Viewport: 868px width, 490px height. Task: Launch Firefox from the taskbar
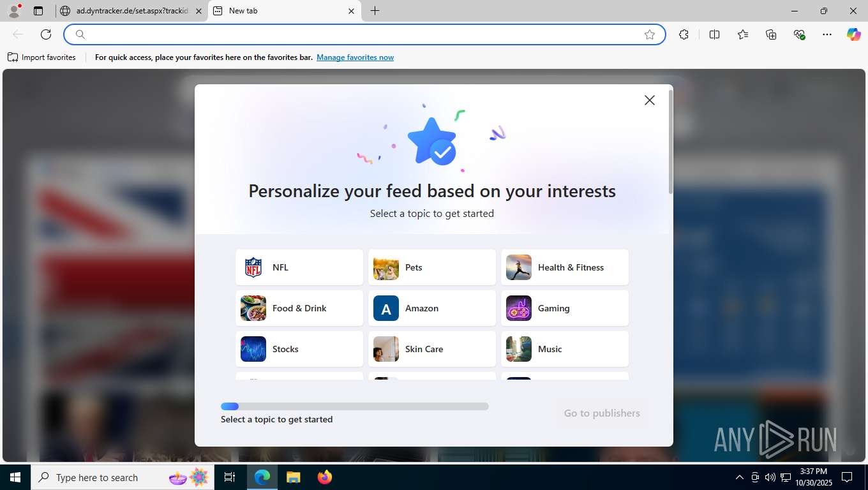coord(325,477)
